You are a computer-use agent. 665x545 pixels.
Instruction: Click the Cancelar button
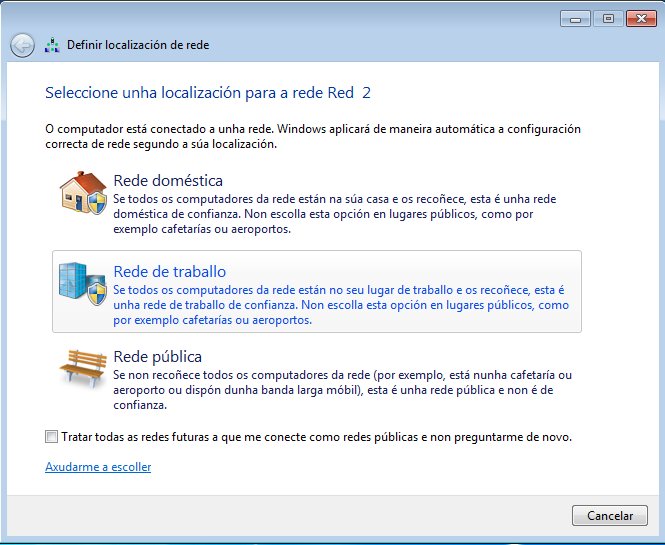point(609,515)
